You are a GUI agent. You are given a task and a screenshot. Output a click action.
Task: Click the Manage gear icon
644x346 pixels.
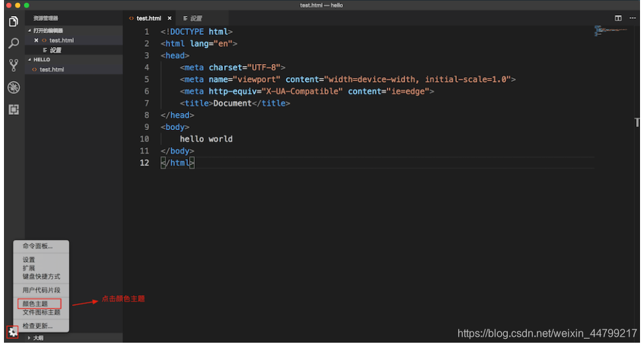(x=13, y=331)
